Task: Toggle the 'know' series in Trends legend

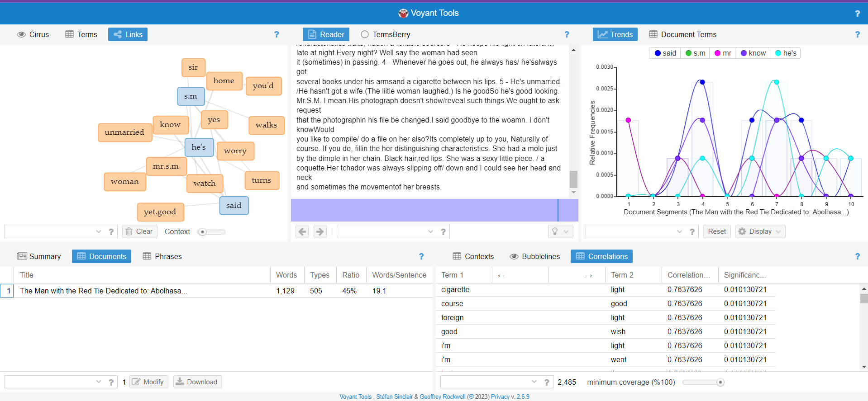Action: pos(753,53)
